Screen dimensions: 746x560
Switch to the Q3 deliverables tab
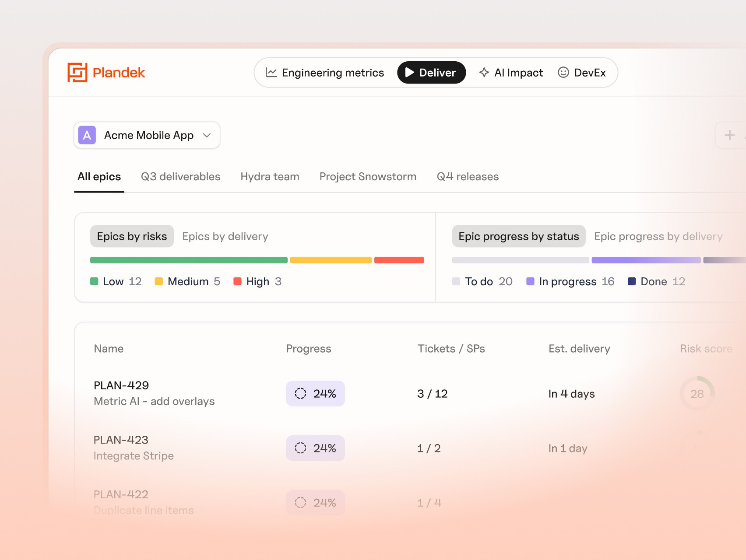point(180,177)
